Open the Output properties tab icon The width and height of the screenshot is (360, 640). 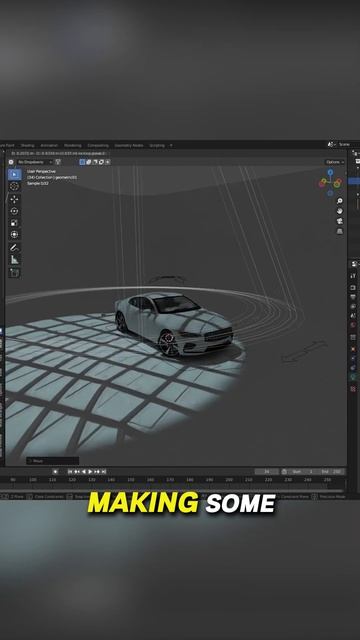(x=353, y=297)
